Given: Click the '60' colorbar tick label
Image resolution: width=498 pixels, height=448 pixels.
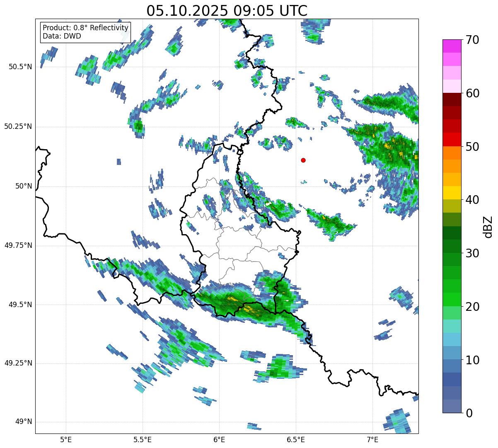Looking at the screenshot, I should click(x=472, y=93).
